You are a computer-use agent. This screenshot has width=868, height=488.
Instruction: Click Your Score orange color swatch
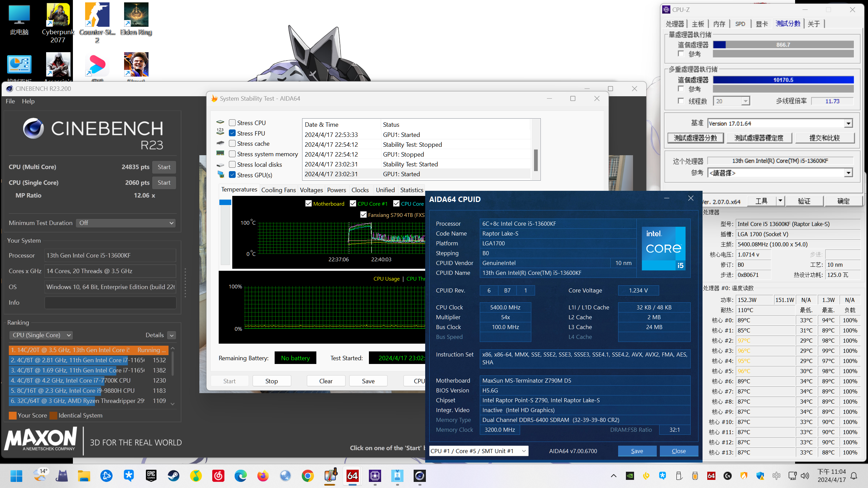coord(13,415)
